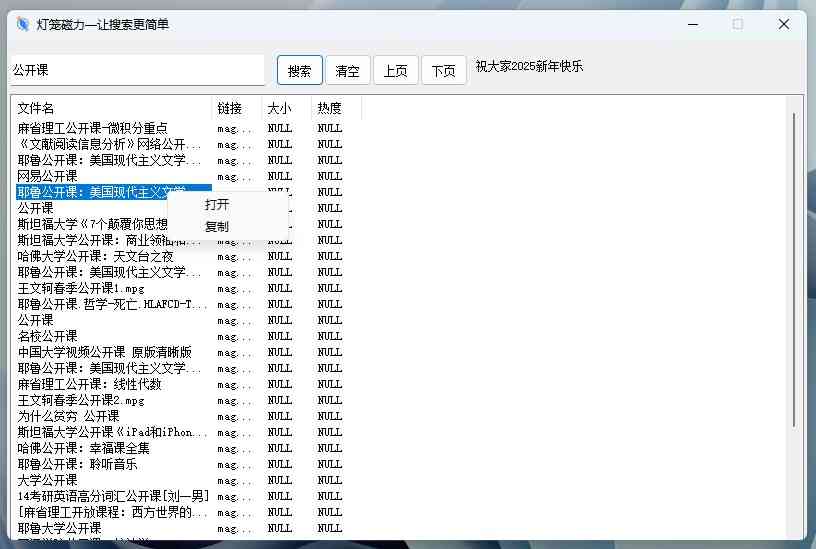Sort by the 文件名 column header
816x549 pixels.
112,108
